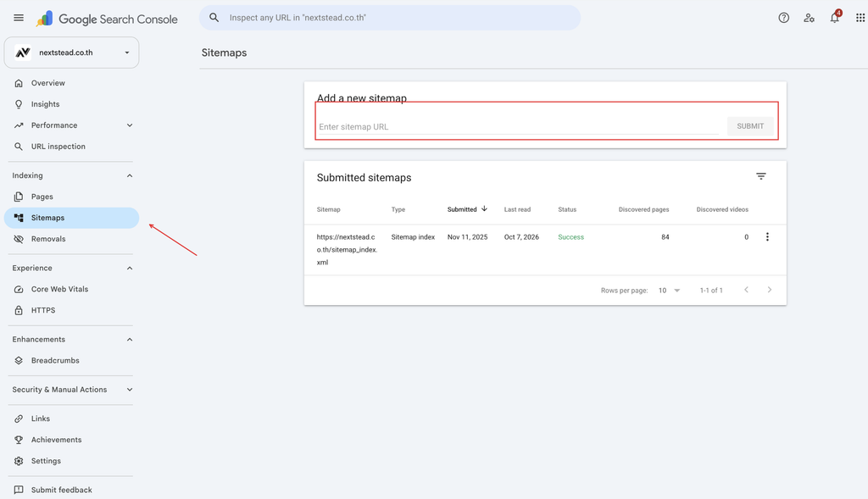The width and height of the screenshot is (868, 499).
Task: Go to the next page of sitemaps
Action: 770,290
